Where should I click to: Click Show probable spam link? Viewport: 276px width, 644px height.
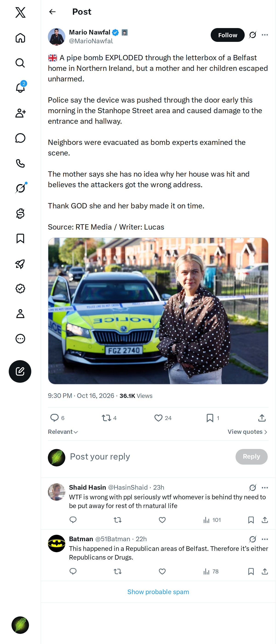coord(158,592)
